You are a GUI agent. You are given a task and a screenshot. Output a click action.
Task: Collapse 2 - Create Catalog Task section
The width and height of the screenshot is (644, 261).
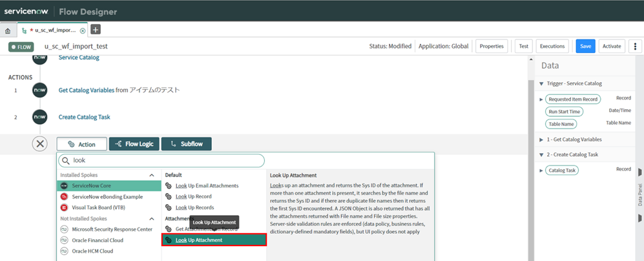coord(541,155)
